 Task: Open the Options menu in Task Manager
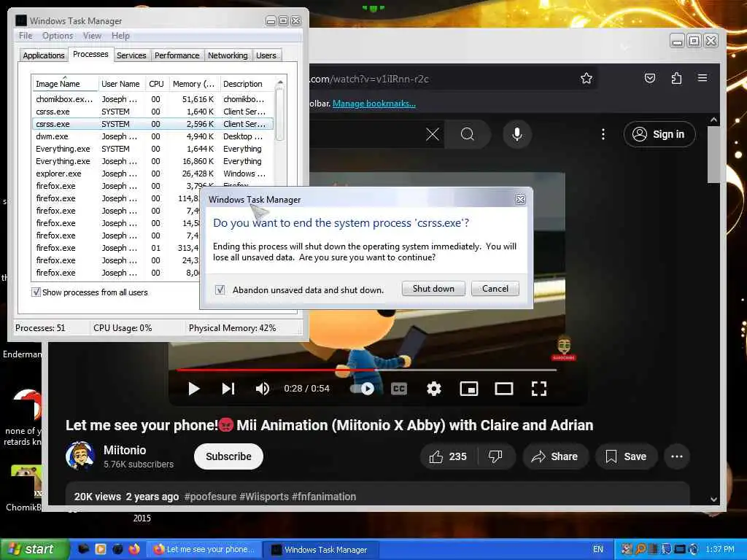click(58, 36)
